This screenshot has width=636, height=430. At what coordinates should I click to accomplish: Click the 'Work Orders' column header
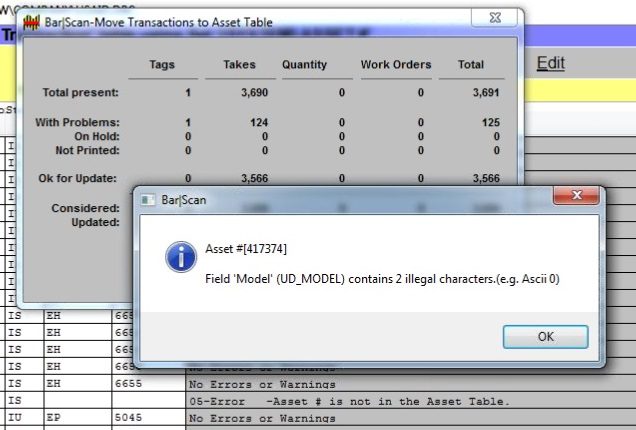pos(396,64)
